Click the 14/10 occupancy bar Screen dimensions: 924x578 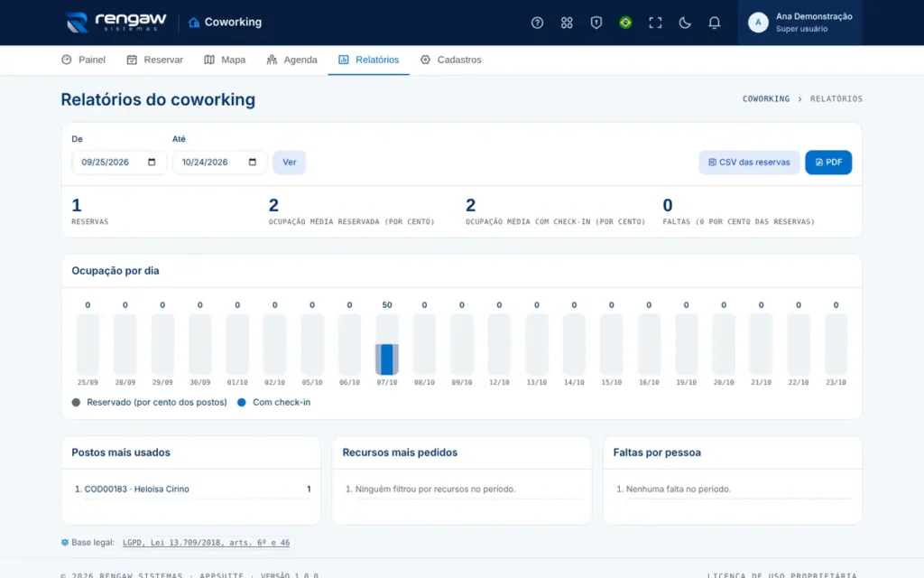[574, 344]
